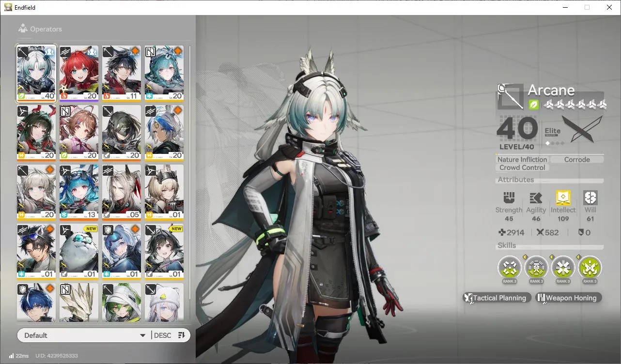
Task: Select the red-haired level 20 operator card
Action: (79, 73)
